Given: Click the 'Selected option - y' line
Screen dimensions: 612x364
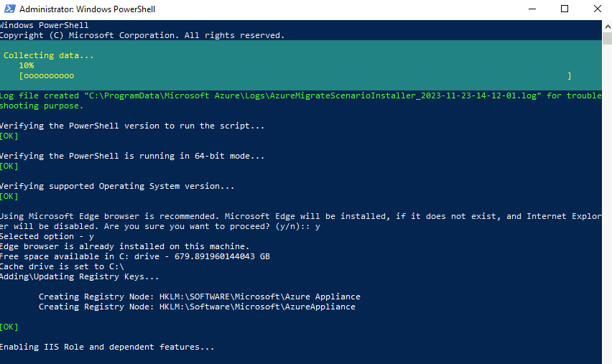Looking at the screenshot, I should coord(47,236).
